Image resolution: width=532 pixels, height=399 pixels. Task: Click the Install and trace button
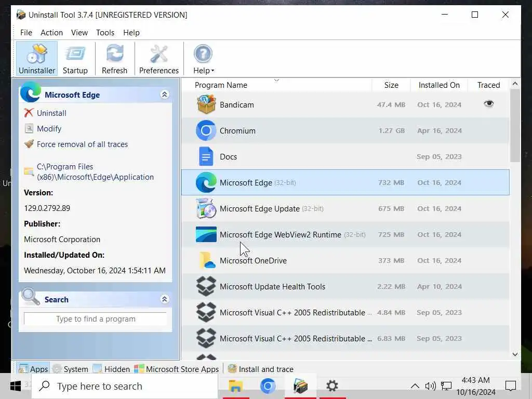(261, 369)
